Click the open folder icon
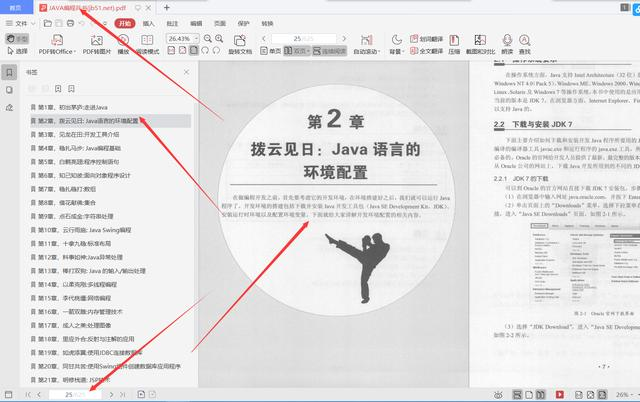Screen dimensions: 640x402 point(48,23)
